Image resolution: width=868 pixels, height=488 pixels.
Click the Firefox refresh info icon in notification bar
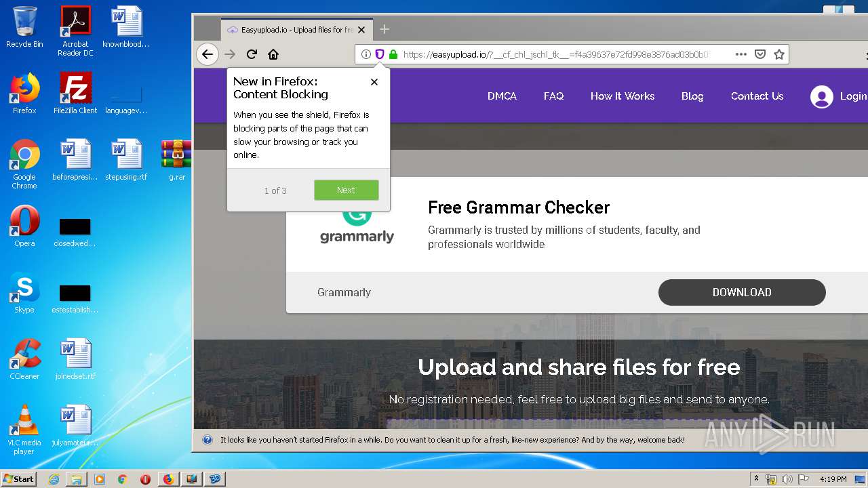[x=208, y=440]
